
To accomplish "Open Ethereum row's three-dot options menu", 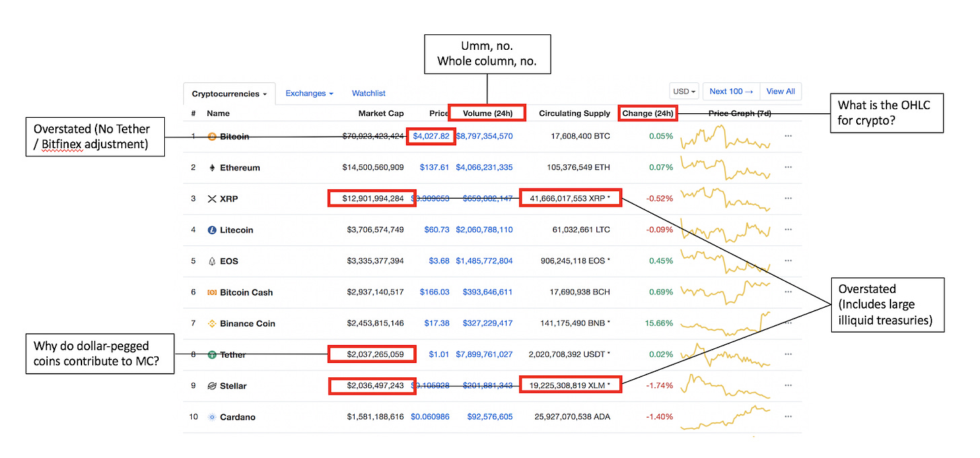I will coord(788,168).
